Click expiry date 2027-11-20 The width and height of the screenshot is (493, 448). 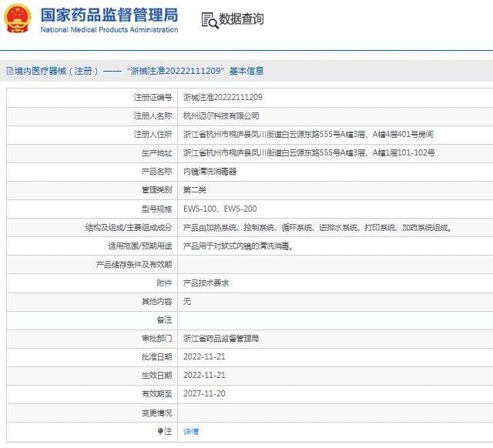click(x=204, y=393)
